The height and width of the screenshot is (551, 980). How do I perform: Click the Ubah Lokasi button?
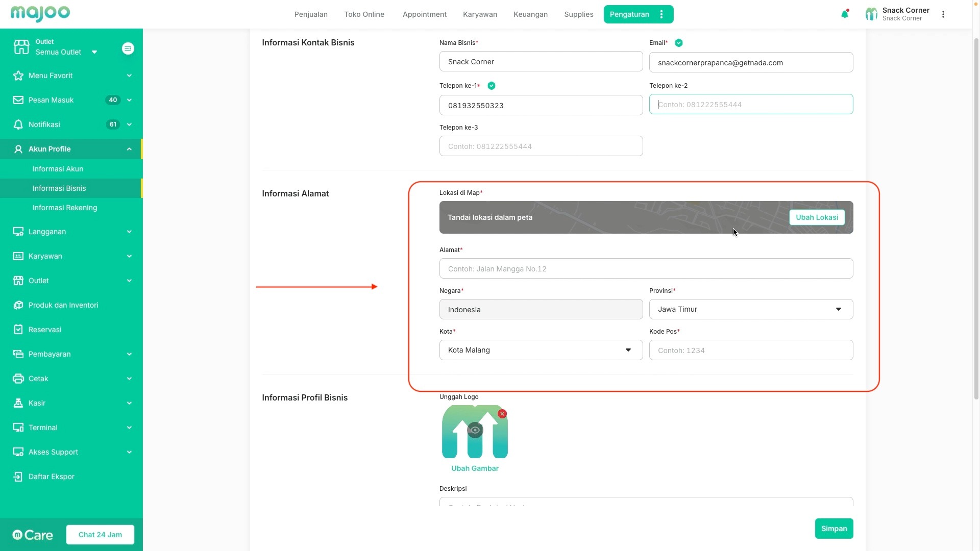click(x=817, y=217)
